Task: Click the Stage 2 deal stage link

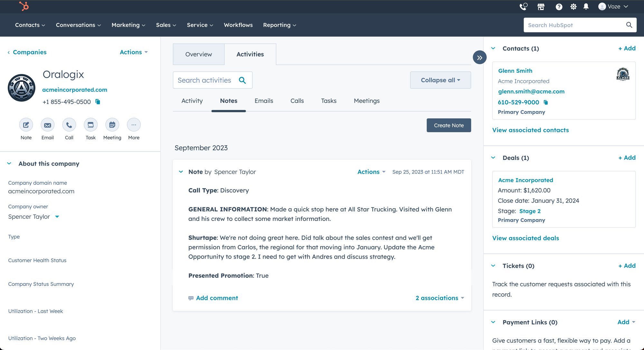Action: point(530,211)
